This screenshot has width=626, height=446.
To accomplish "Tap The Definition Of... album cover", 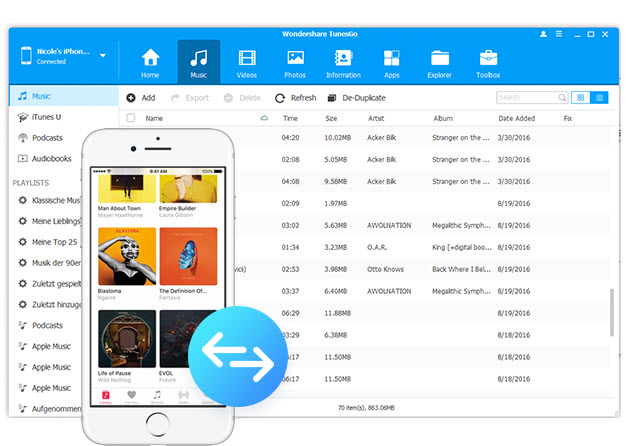I will coord(188,256).
